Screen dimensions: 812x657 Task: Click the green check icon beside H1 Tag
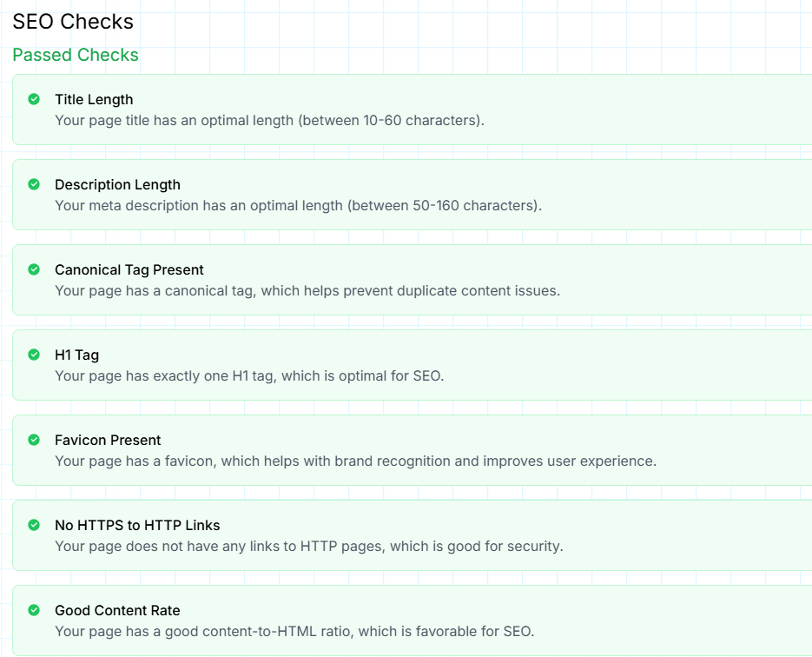tap(34, 355)
